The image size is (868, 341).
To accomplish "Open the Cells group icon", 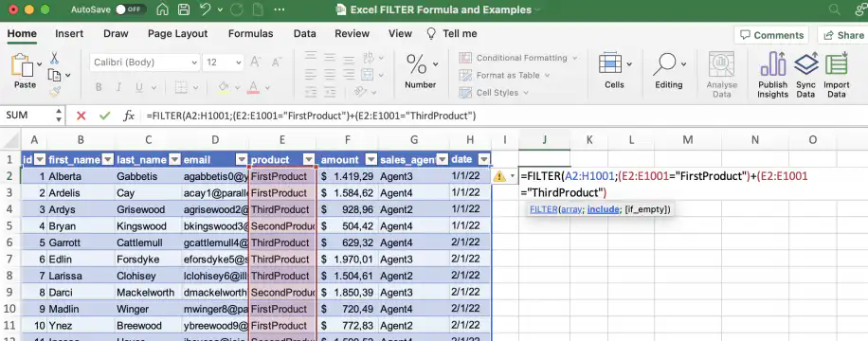I will click(x=610, y=63).
